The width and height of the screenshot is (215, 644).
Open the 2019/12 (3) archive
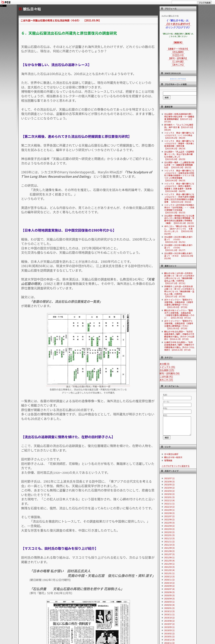169,611
